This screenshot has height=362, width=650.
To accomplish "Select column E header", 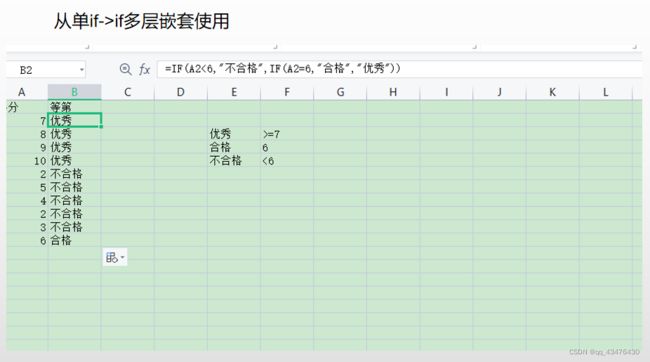I will tap(234, 92).
